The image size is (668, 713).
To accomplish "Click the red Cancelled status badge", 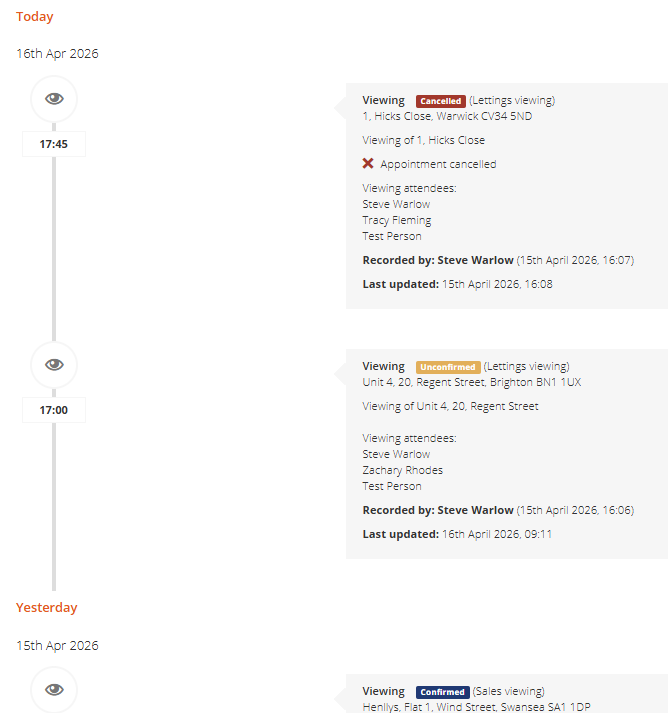I will pos(440,101).
